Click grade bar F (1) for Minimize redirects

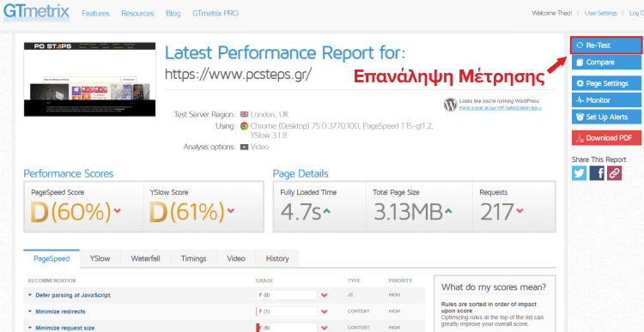coord(286,311)
